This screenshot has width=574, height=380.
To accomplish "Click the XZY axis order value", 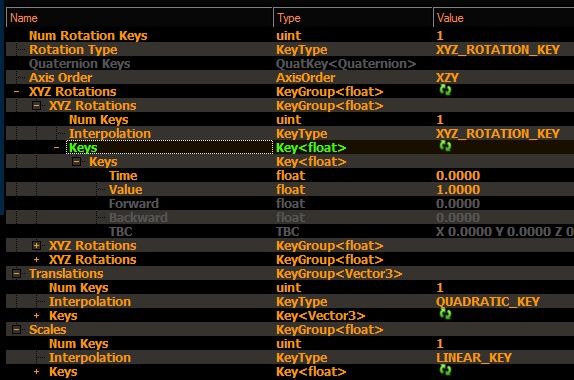I will [447, 78].
